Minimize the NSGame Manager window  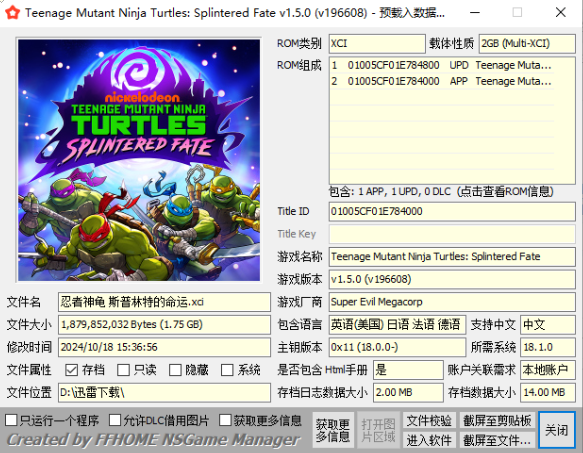(475, 13)
